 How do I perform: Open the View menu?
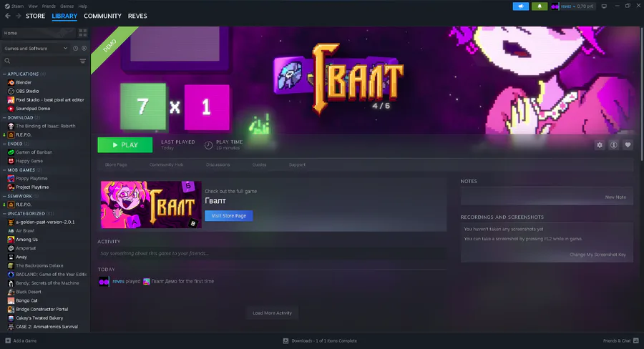[x=33, y=6]
